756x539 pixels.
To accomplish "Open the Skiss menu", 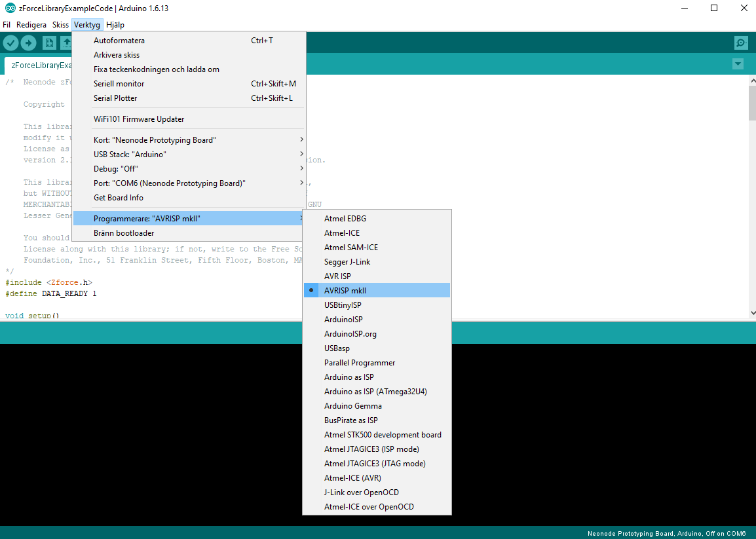I will tap(60, 25).
